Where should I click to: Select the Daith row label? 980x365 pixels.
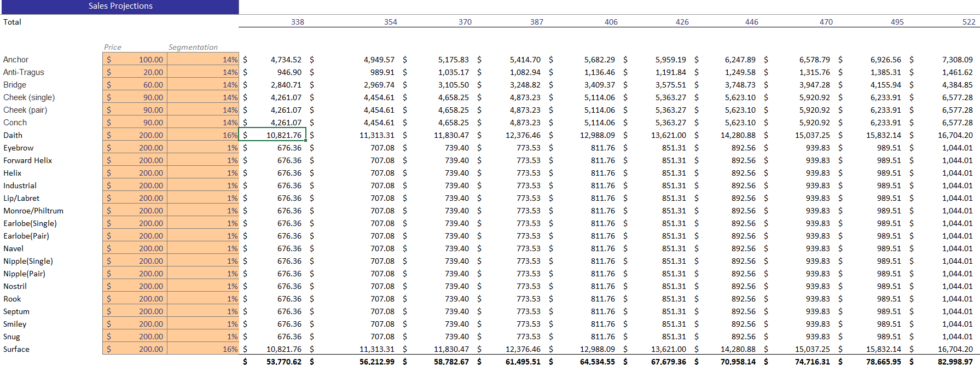pos(13,135)
